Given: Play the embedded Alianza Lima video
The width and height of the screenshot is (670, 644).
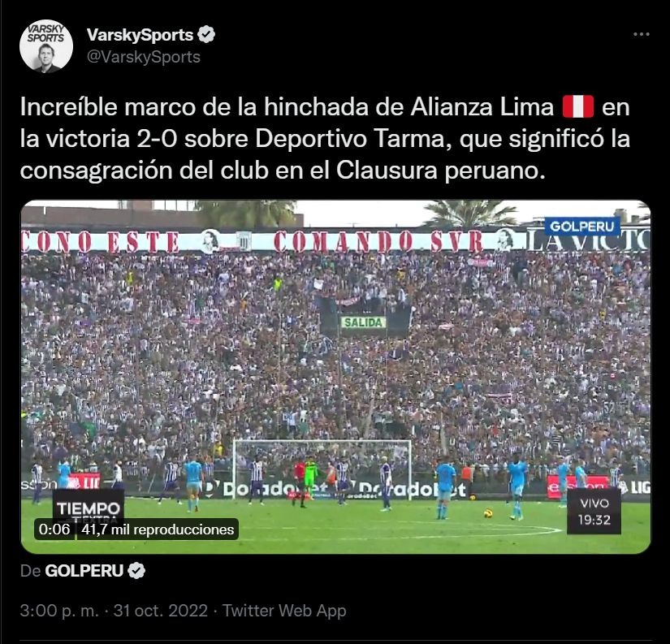Looking at the screenshot, I should click(335, 377).
